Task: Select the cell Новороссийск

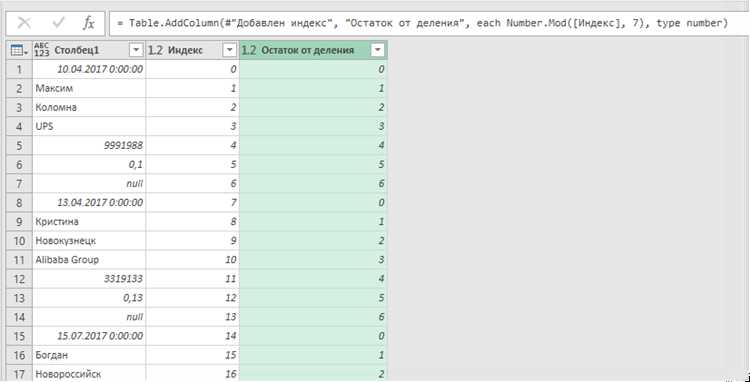Action: pyautogui.click(x=89, y=373)
